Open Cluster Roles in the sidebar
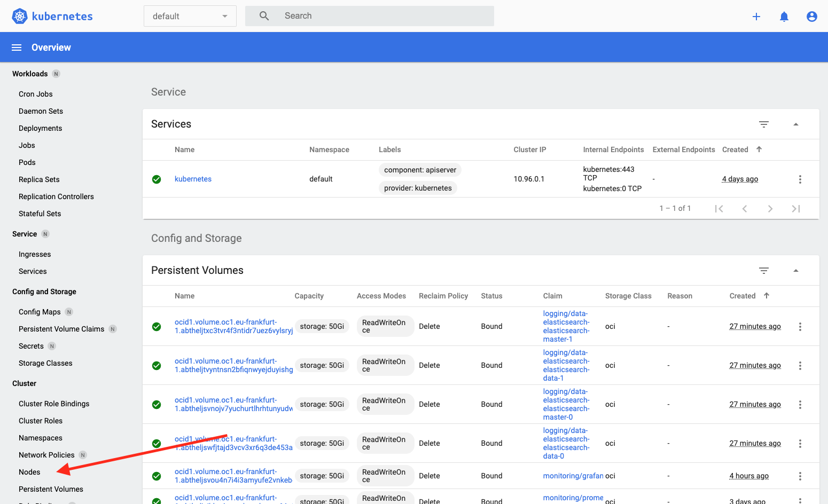 tap(41, 421)
